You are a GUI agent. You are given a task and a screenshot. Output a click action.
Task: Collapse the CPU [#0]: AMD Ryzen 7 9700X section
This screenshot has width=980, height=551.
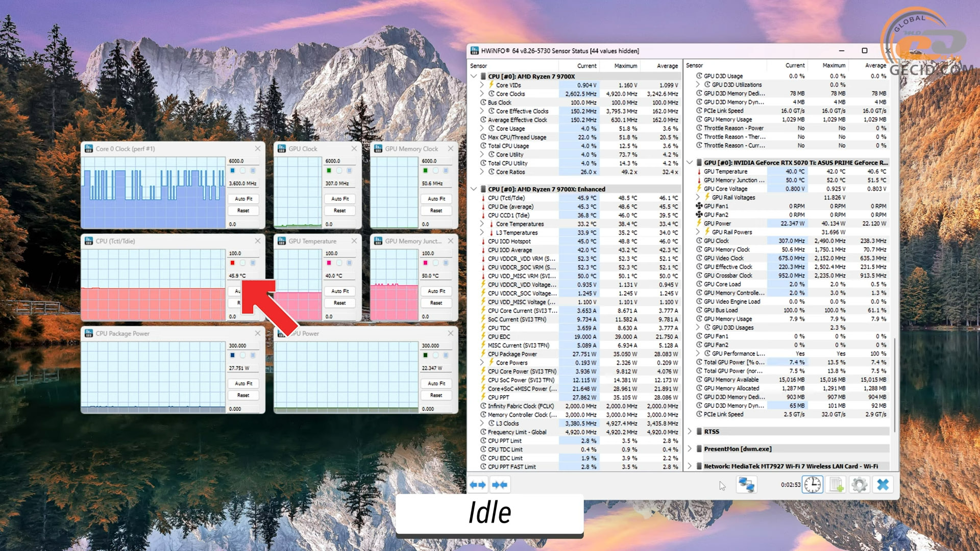pos(474,77)
